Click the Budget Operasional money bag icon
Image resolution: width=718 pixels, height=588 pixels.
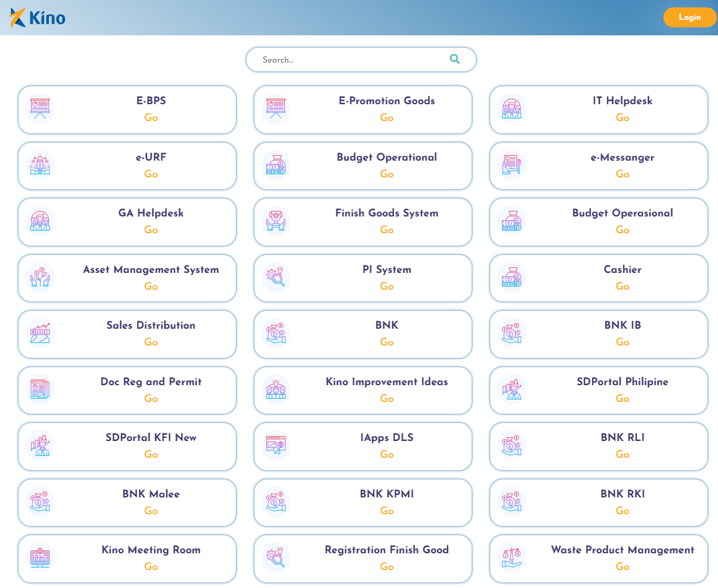(x=511, y=221)
